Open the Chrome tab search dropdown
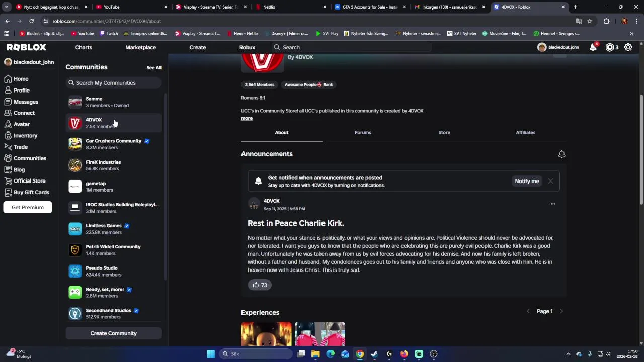Image resolution: width=644 pixels, height=362 pixels. click(x=6, y=7)
